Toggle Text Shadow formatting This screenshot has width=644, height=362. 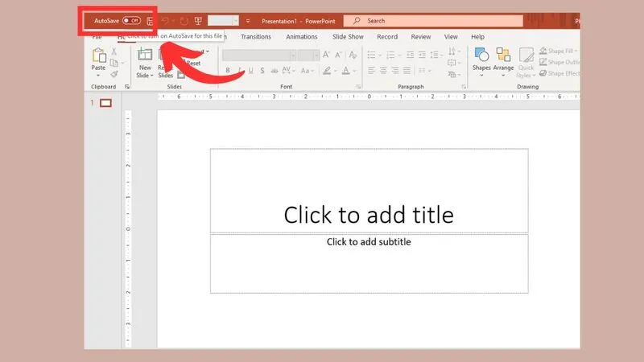(x=262, y=71)
